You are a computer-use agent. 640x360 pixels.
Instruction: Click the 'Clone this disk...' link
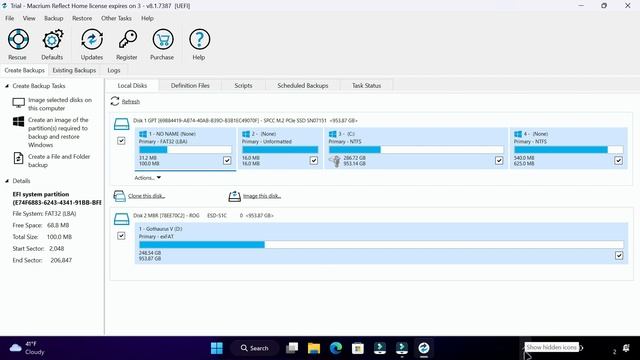147,196
